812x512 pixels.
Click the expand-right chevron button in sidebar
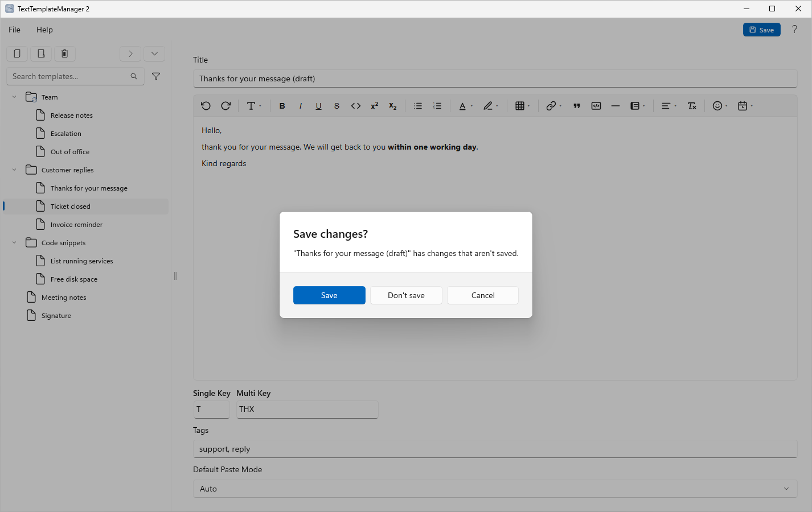(130, 53)
